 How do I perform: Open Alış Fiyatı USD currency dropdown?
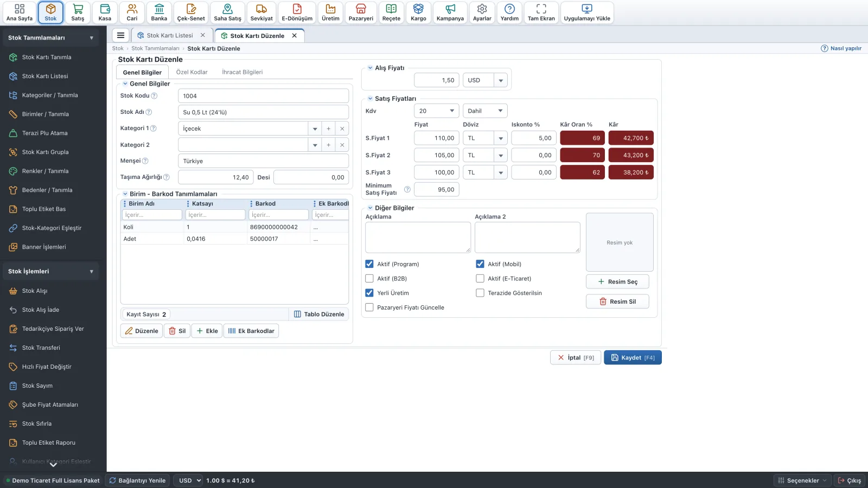[501, 80]
